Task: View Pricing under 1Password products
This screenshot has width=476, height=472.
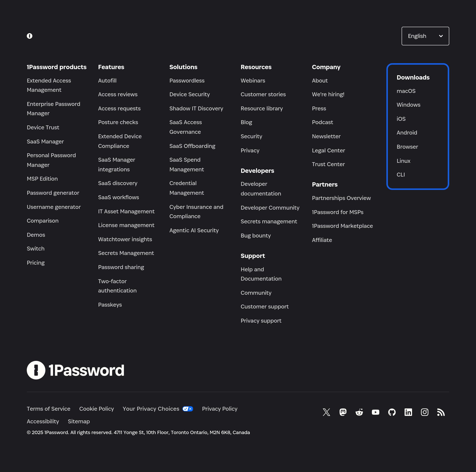Action: click(x=36, y=262)
